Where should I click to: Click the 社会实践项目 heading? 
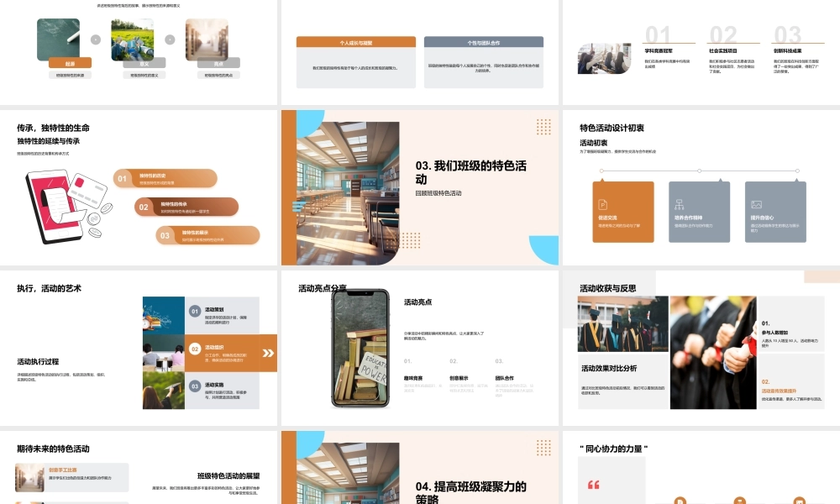point(723,51)
